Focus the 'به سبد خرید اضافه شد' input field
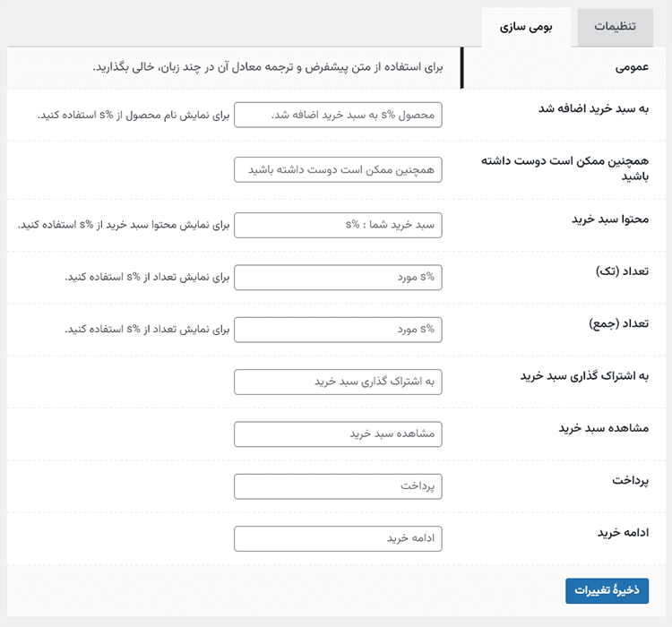This screenshot has height=627, width=672. click(338, 115)
